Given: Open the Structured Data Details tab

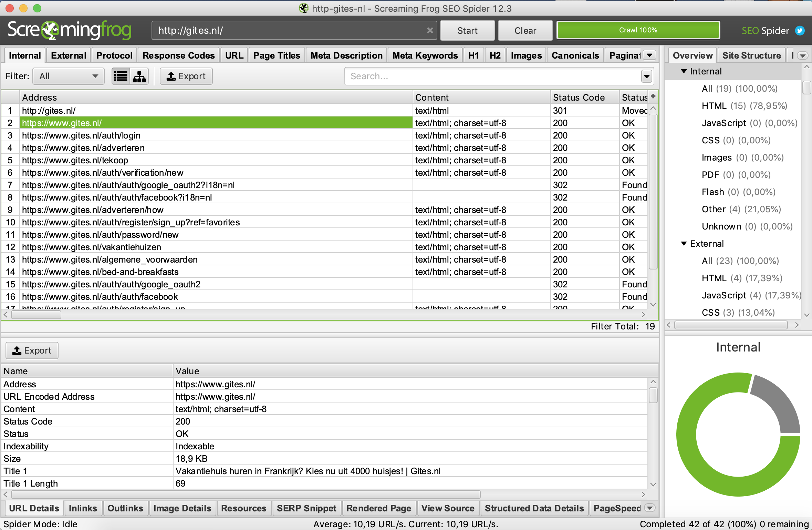Looking at the screenshot, I should (x=534, y=508).
